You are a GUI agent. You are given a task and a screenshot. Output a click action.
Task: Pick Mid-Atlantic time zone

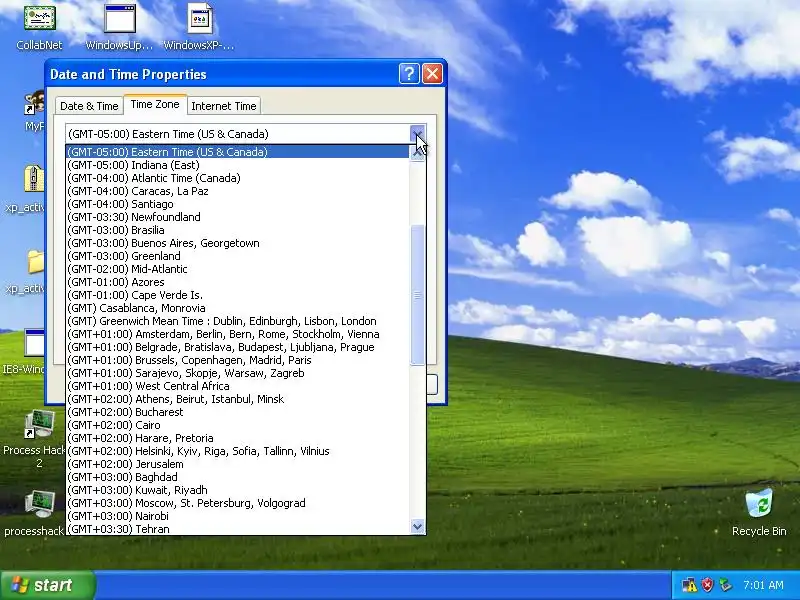click(238, 269)
